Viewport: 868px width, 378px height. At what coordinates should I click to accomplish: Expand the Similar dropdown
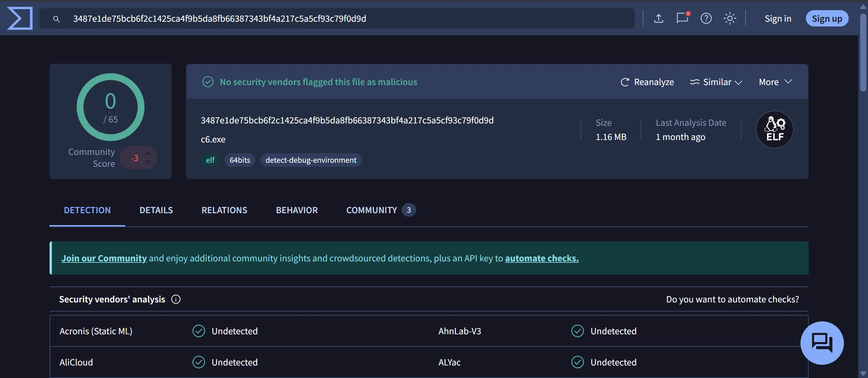pyautogui.click(x=716, y=82)
